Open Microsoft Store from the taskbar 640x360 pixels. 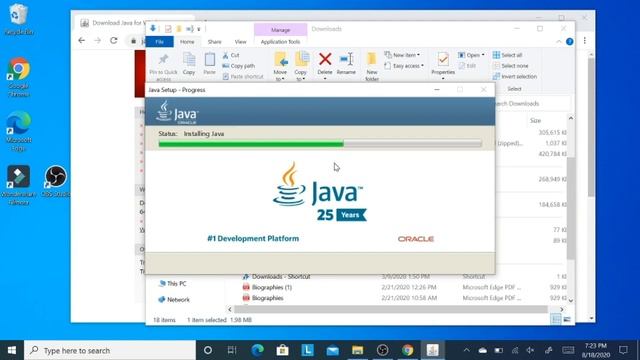(x=282, y=350)
